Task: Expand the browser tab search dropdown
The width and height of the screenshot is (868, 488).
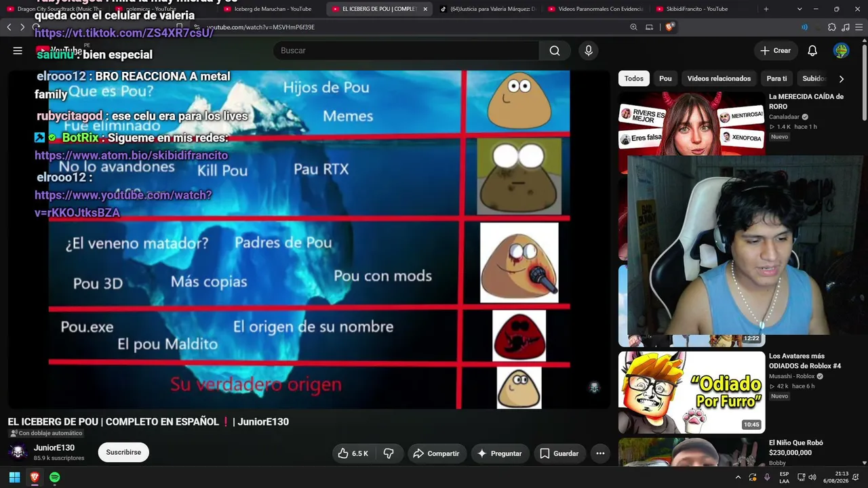Action: [800, 9]
